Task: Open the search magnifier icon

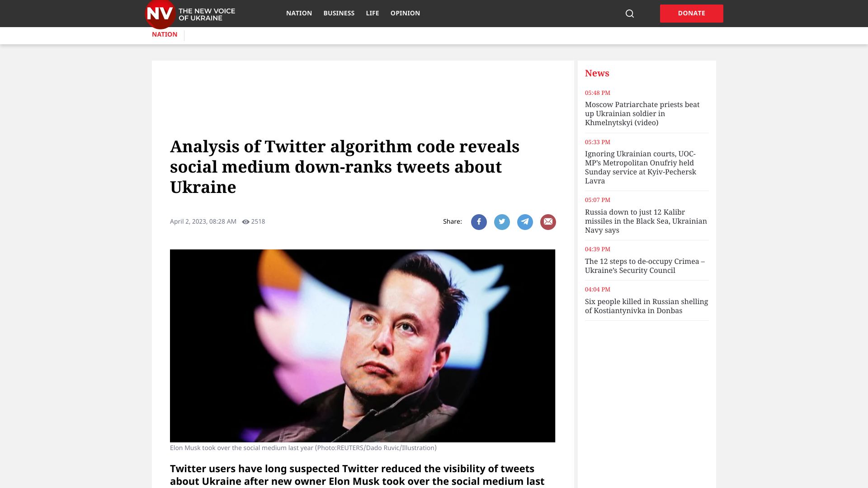Action: point(629,14)
